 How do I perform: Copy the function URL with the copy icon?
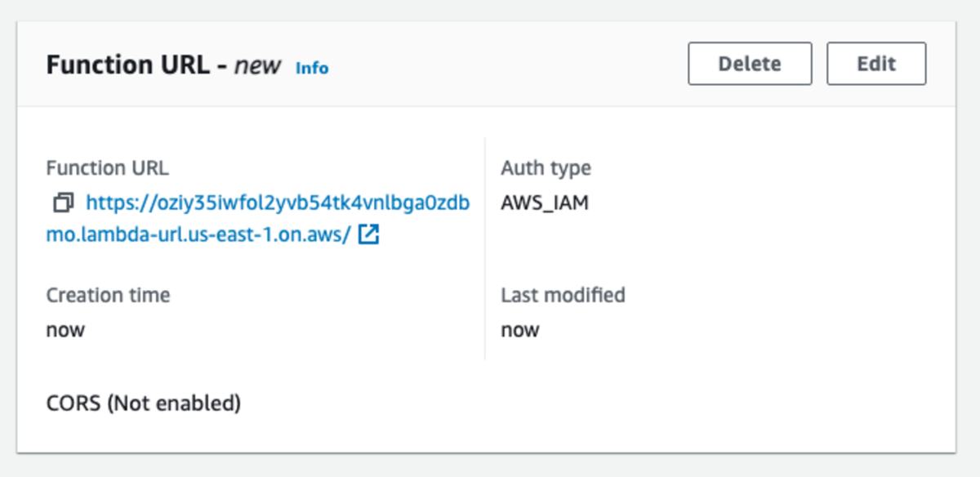63,202
